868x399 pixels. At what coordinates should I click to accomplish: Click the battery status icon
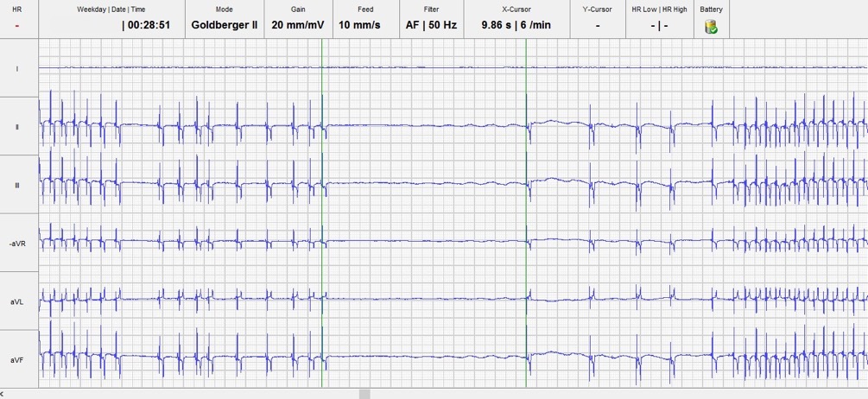click(x=711, y=26)
